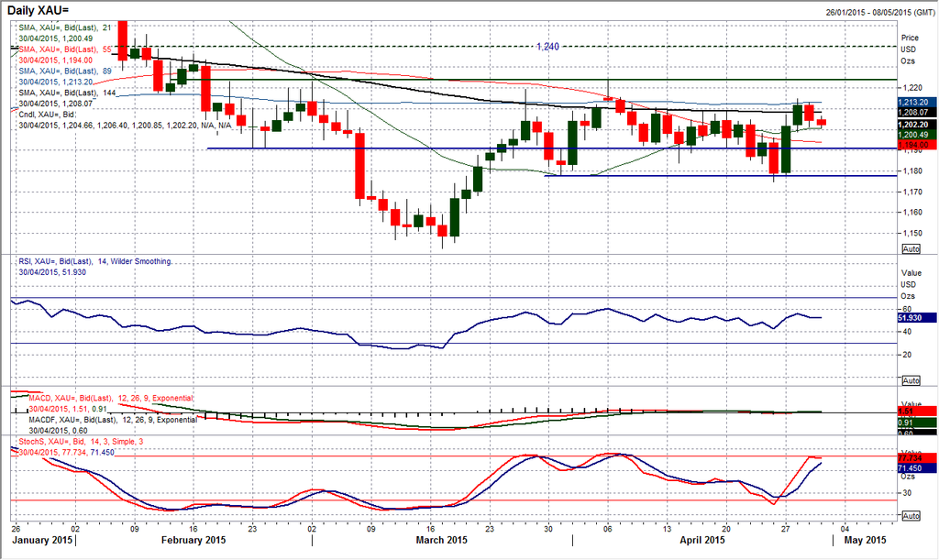Click the 1,202.20 last price tag
The height and width of the screenshot is (560, 939).
[917, 125]
